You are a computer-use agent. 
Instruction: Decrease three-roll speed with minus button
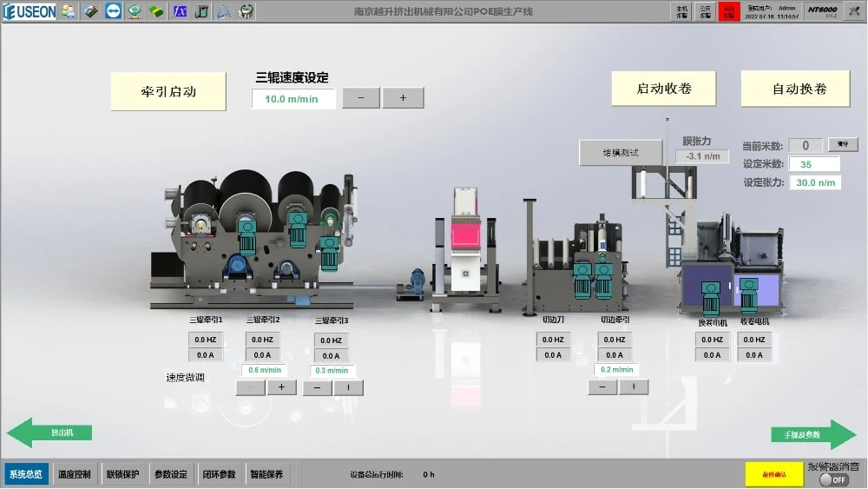[361, 98]
